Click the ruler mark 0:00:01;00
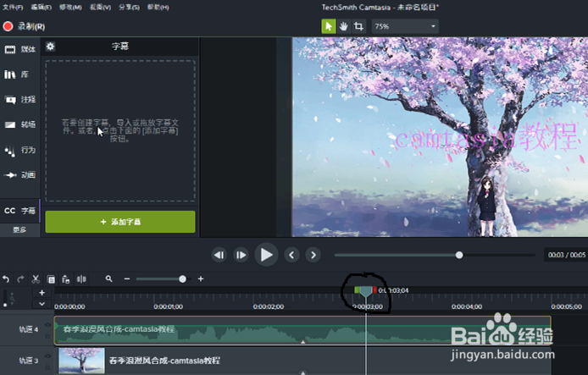 (169, 306)
